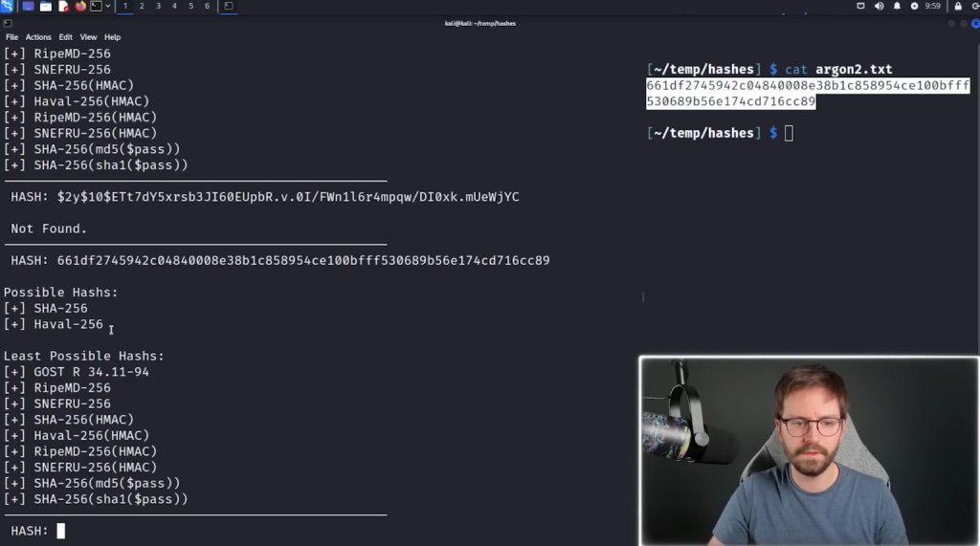
Task: Switch to workspace 4
Action: click(174, 7)
